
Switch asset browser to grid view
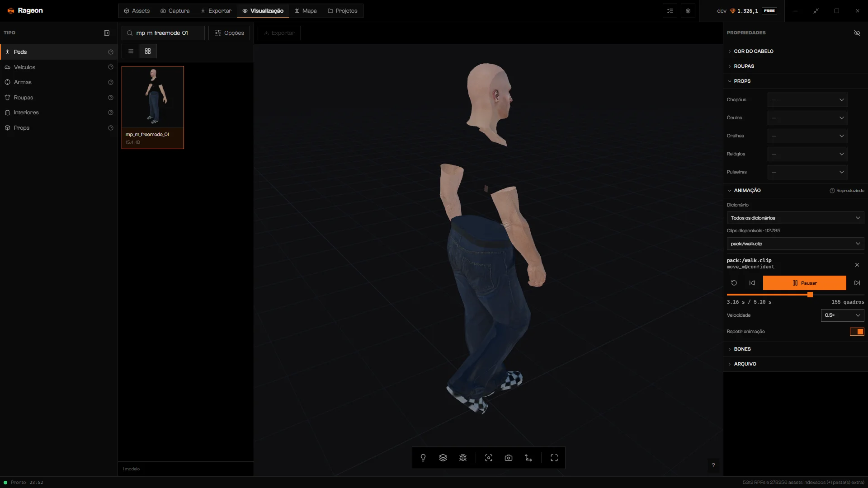click(148, 51)
